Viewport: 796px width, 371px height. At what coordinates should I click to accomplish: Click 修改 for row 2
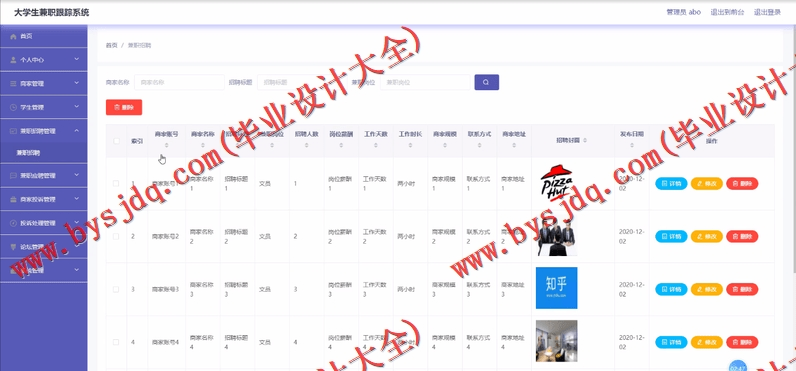[x=707, y=237]
